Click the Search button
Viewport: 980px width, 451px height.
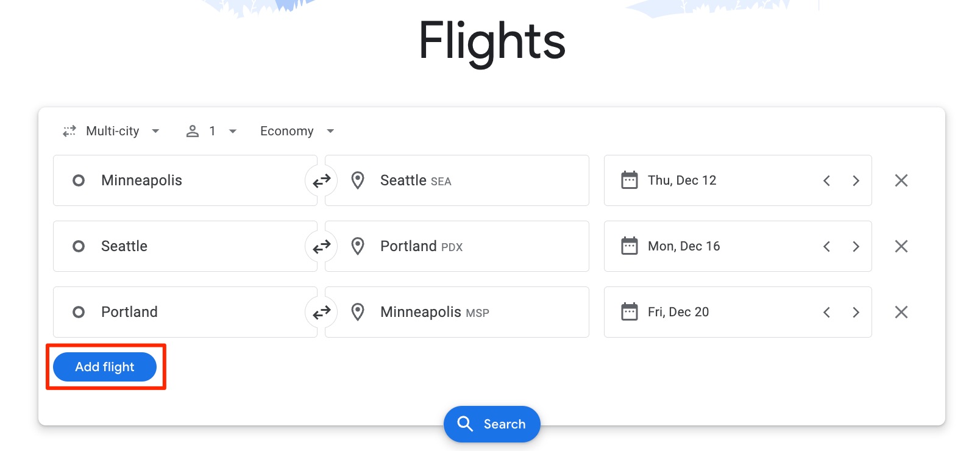pyautogui.click(x=491, y=424)
